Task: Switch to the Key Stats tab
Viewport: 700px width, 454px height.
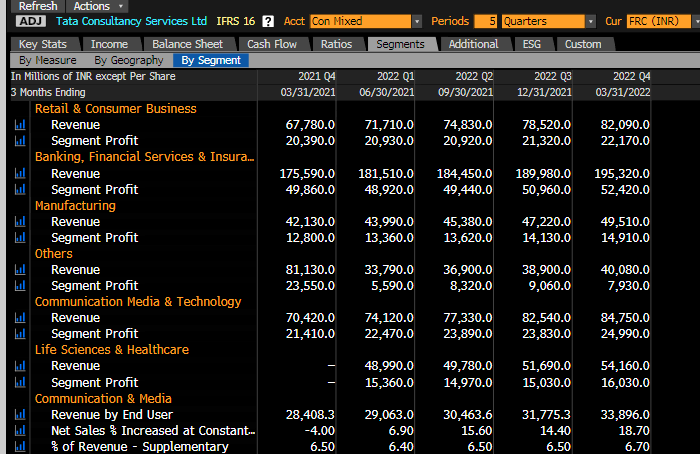Action: coord(43,44)
